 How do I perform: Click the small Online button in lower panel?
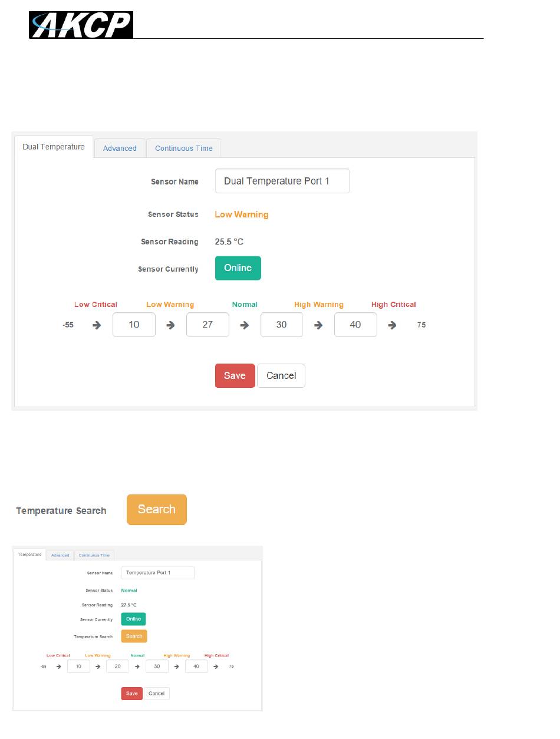[133, 619]
